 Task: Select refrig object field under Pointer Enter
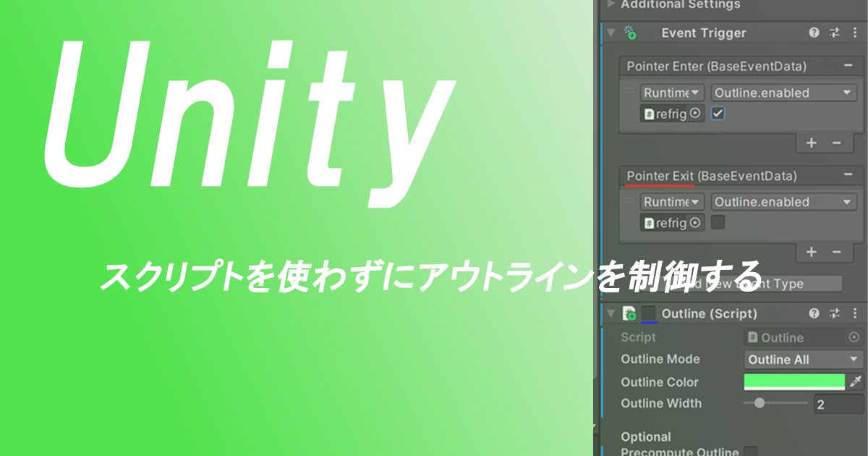(x=673, y=114)
